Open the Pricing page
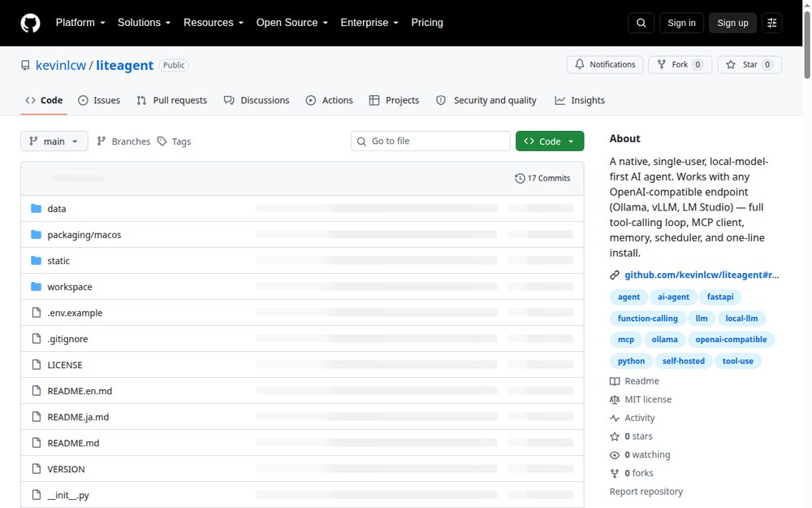Image resolution: width=812 pixels, height=508 pixels. (427, 23)
